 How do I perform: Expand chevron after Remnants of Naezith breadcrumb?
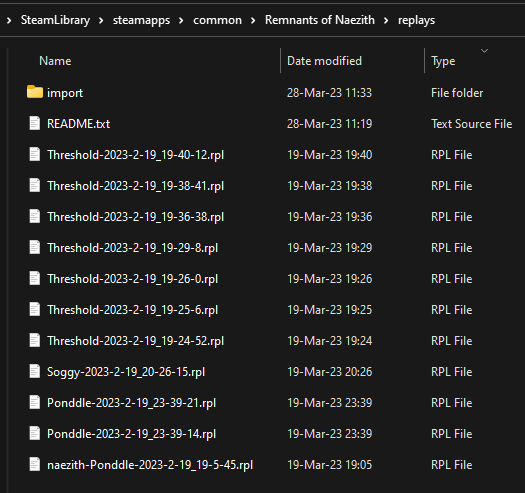[x=386, y=21]
